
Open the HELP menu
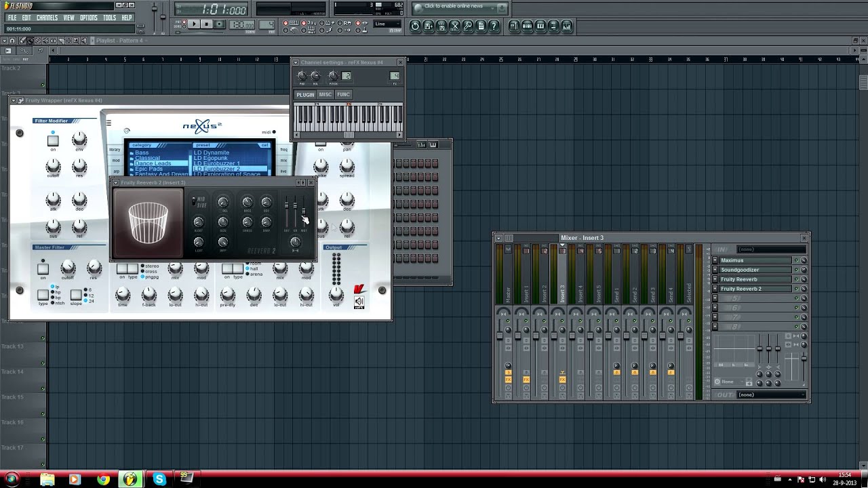coord(127,18)
